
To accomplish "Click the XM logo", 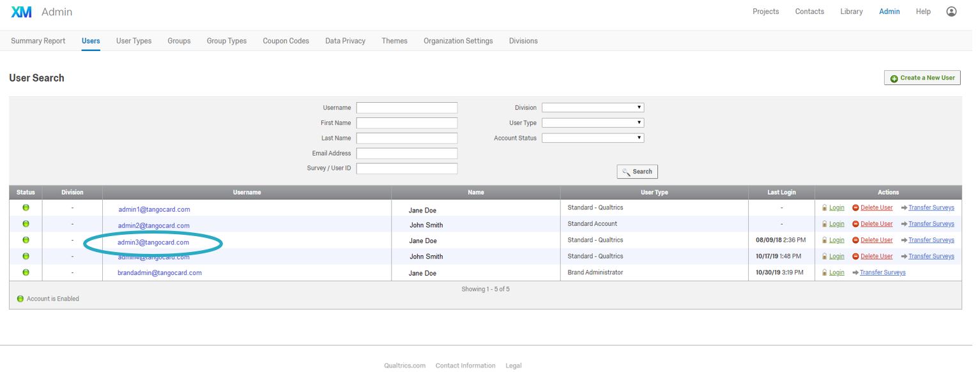I will [21, 11].
